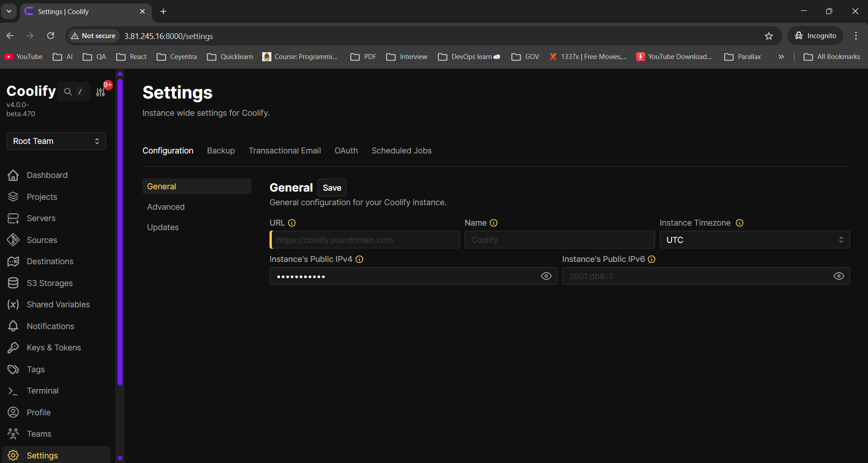
Task: Click the URL field info icon
Action: 292,223
